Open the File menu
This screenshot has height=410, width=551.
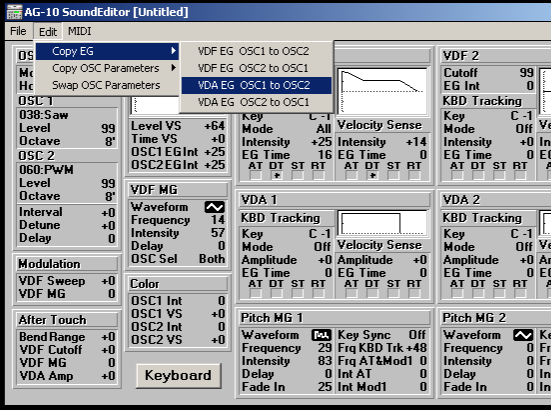[18, 31]
